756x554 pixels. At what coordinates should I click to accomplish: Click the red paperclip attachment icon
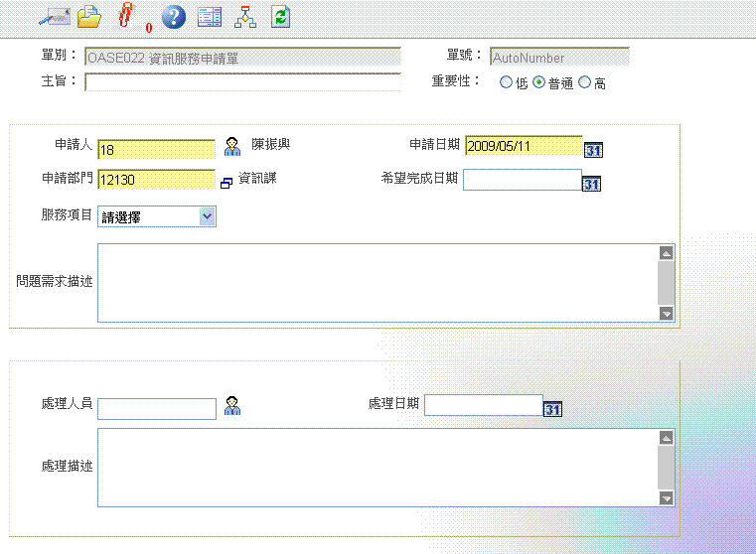coord(125,16)
